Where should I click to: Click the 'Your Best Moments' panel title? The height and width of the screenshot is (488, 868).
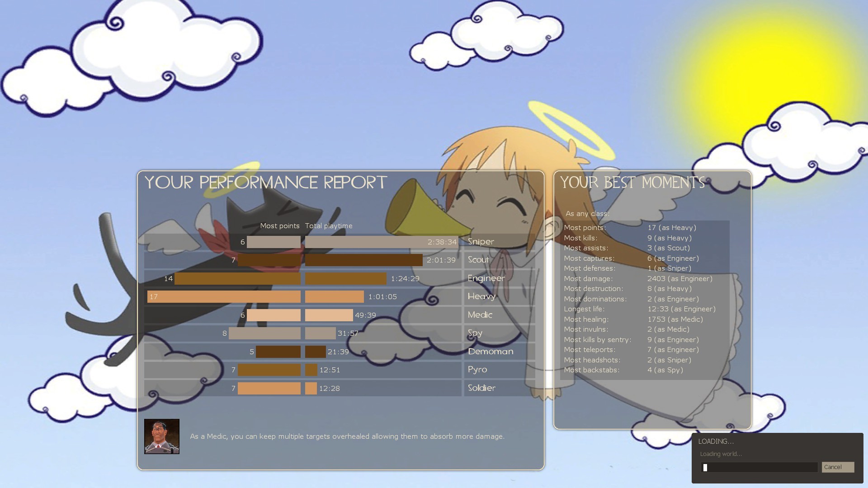pyautogui.click(x=632, y=183)
